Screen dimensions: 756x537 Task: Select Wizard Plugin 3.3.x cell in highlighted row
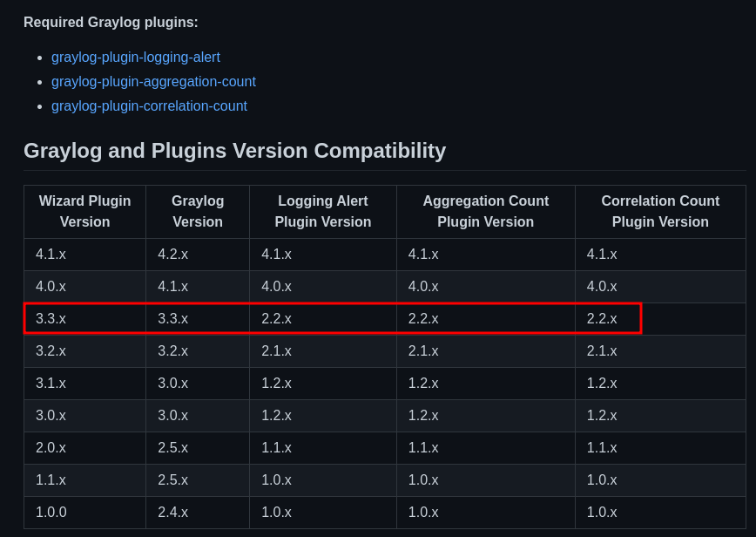(x=51, y=319)
